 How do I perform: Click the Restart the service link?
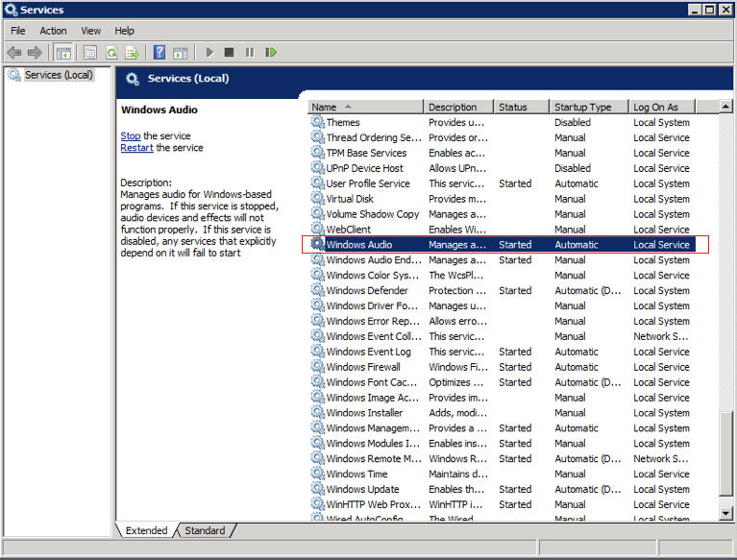pyautogui.click(x=136, y=148)
